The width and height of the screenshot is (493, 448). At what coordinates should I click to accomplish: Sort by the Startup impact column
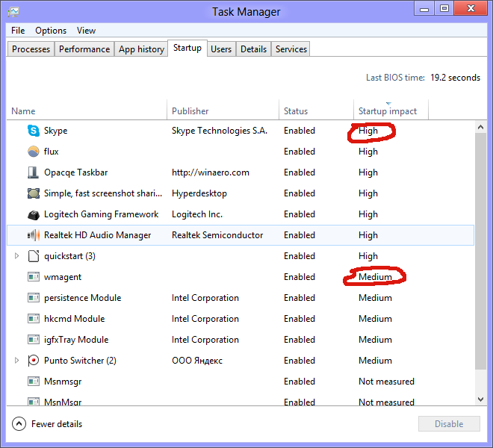(x=388, y=111)
